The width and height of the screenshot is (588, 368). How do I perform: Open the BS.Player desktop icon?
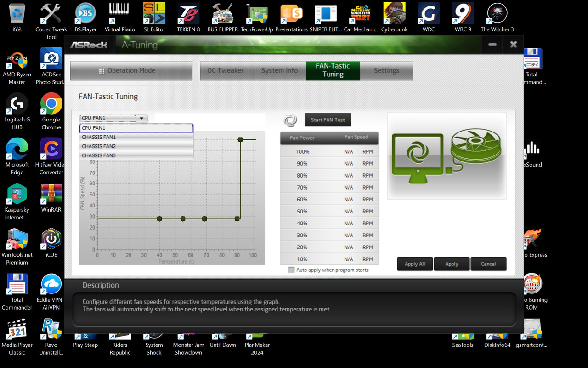tap(85, 17)
